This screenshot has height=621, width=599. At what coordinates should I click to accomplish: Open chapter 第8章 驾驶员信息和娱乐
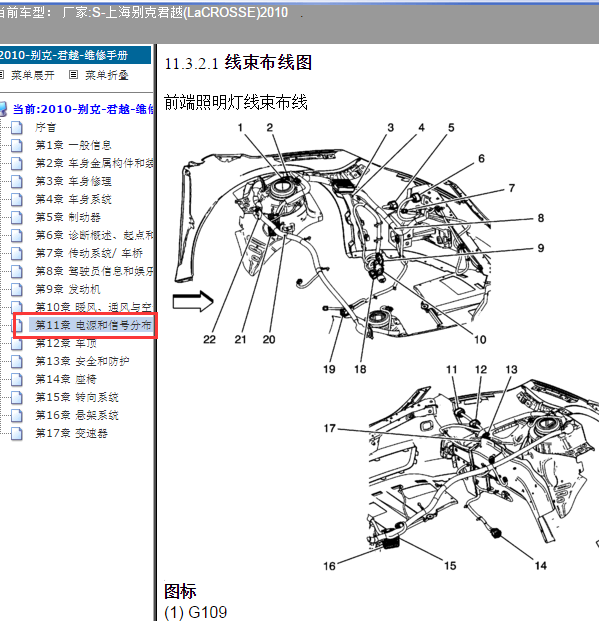pos(94,271)
